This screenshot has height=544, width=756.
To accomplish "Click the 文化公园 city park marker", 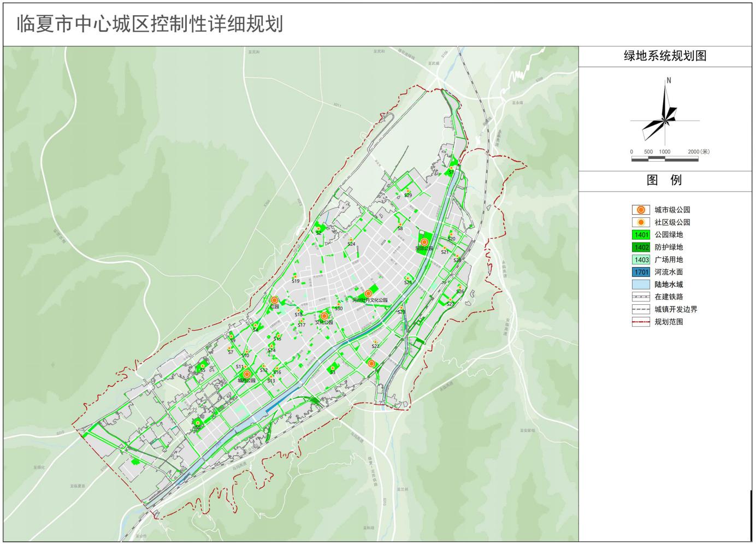I will pos(324,316).
